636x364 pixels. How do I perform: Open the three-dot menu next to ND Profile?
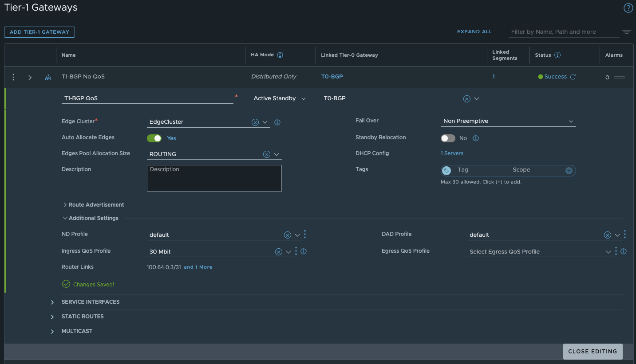point(304,235)
